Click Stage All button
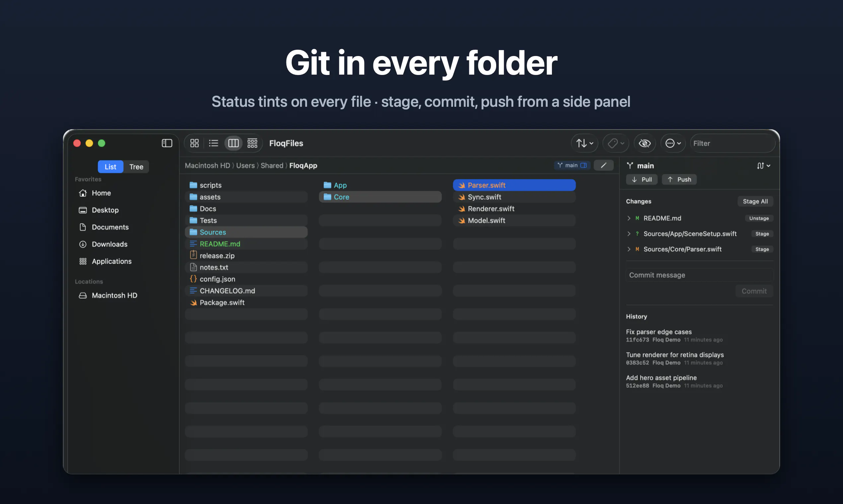Screen dimensions: 843x504 click(x=755, y=201)
